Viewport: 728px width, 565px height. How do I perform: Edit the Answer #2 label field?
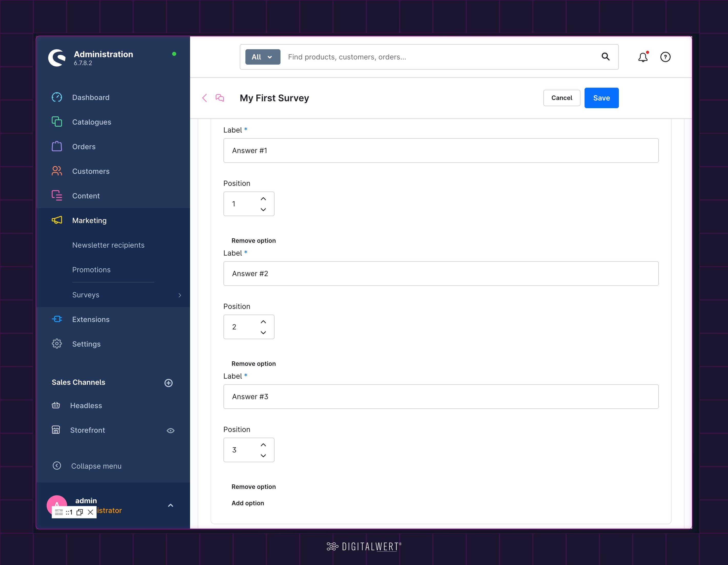click(441, 274)
